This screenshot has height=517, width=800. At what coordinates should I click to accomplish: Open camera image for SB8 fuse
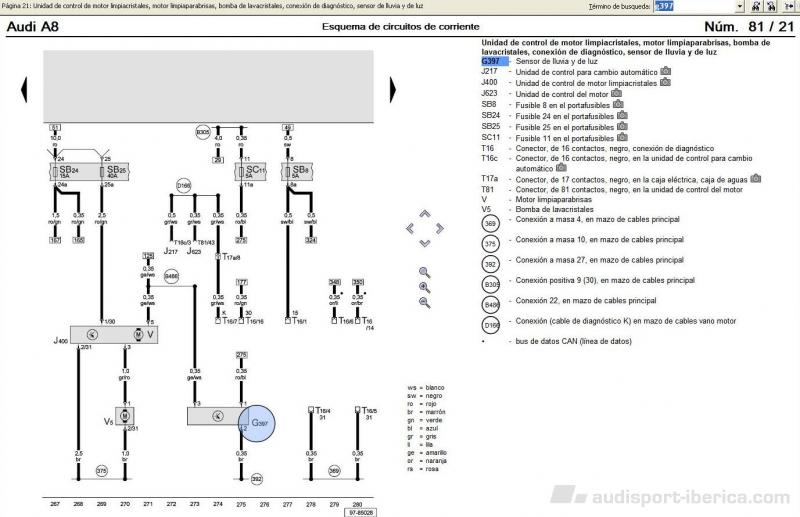618,104
